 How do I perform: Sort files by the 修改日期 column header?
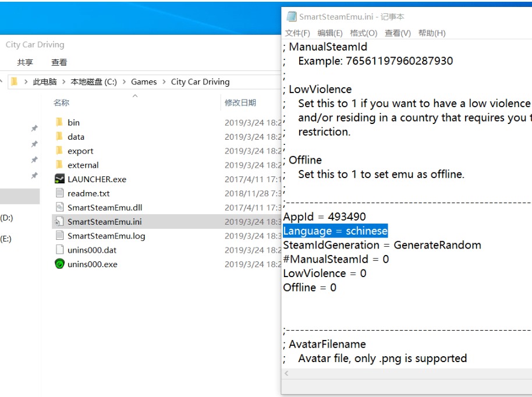[x=240, y=102]
